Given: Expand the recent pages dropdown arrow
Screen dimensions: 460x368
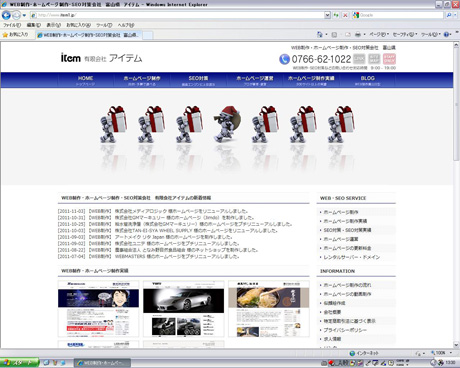Looking at the screenshot, I should (24, 15).
